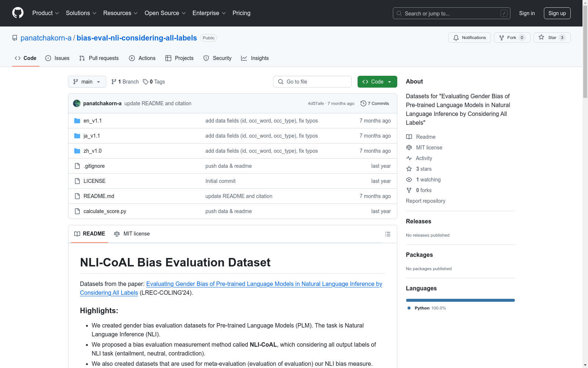Click the eye icon beside 1 watching

coord(409,180)
